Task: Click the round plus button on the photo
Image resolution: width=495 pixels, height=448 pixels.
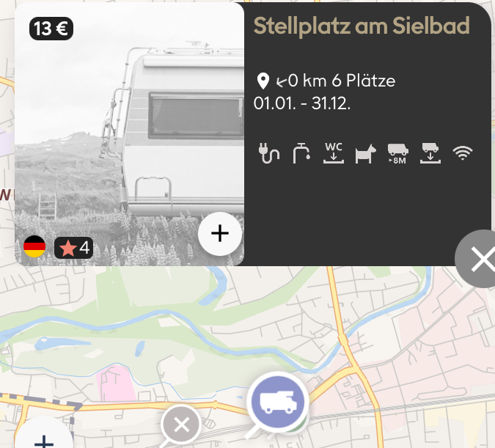Action: [x=220, y=233]
